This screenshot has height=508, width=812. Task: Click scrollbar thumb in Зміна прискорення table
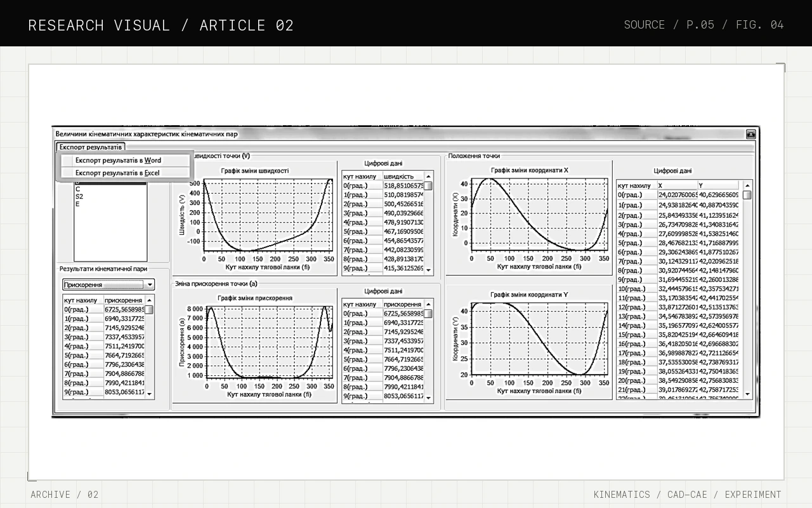click(428, 314)
